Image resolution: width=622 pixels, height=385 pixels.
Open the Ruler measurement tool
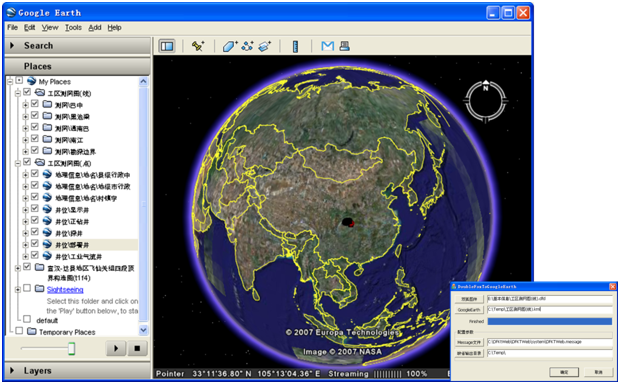[x=295, y=46]
